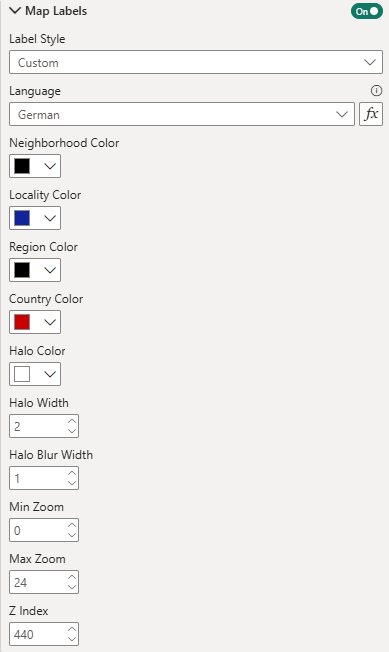
Task: Select the red Country Color swatch
Action: 22,322
